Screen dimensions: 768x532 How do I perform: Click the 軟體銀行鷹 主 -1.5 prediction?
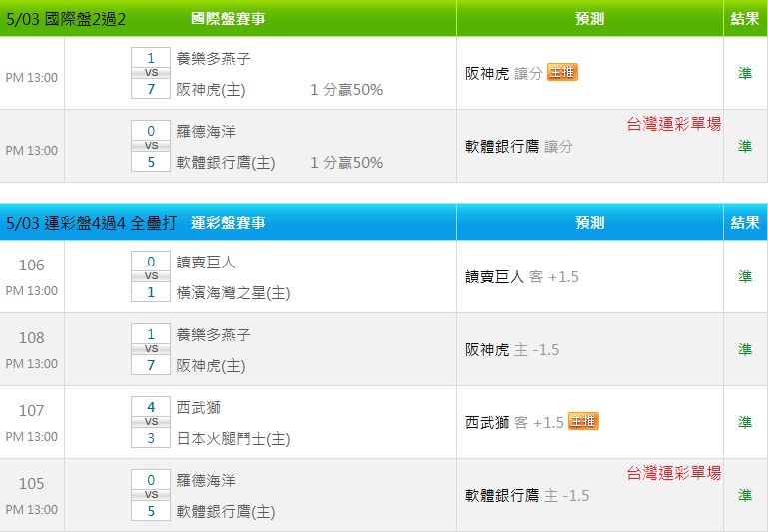click(527, 496)
